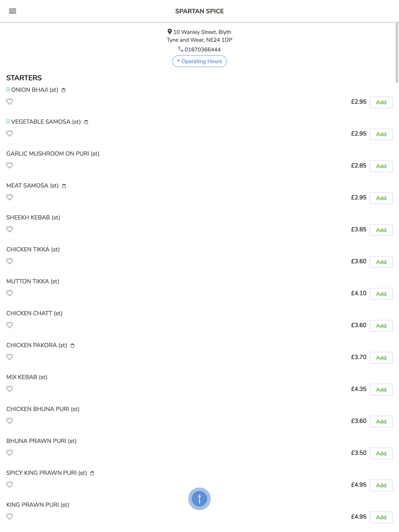399x532 pixels.
Task: Click the note icon for Spicy King Prawn Puri
Action: 92,473
